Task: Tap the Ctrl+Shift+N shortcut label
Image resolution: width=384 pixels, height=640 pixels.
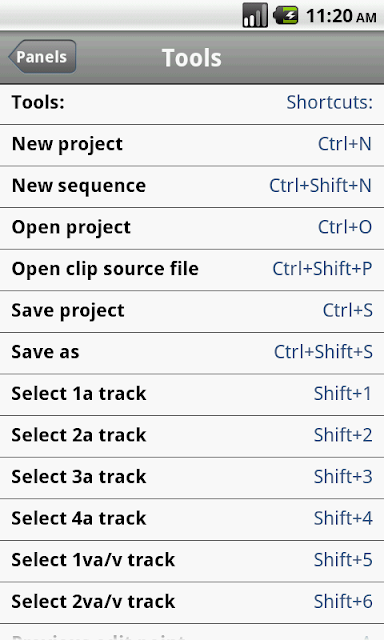Action: point(320,186)
